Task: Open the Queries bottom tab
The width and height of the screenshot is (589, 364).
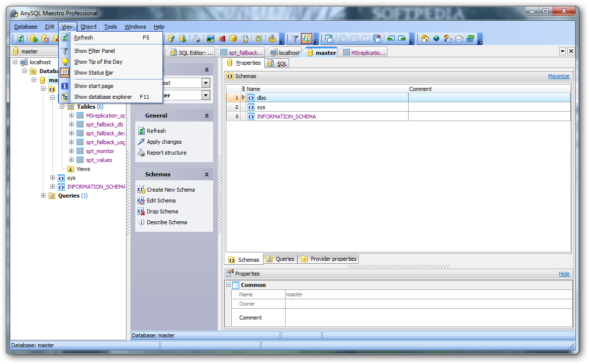Action: click(x=280, y=259)
